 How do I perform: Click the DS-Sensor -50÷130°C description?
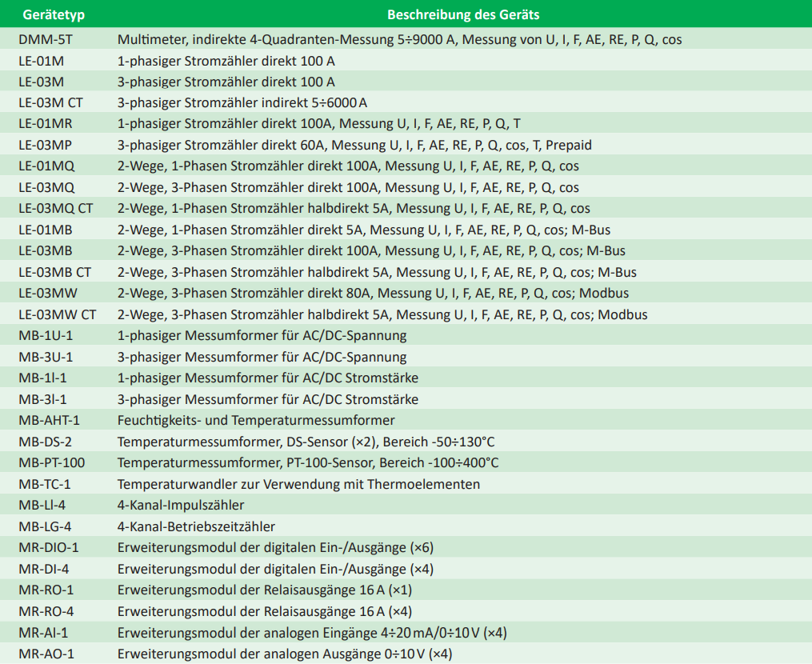point(306,442)
